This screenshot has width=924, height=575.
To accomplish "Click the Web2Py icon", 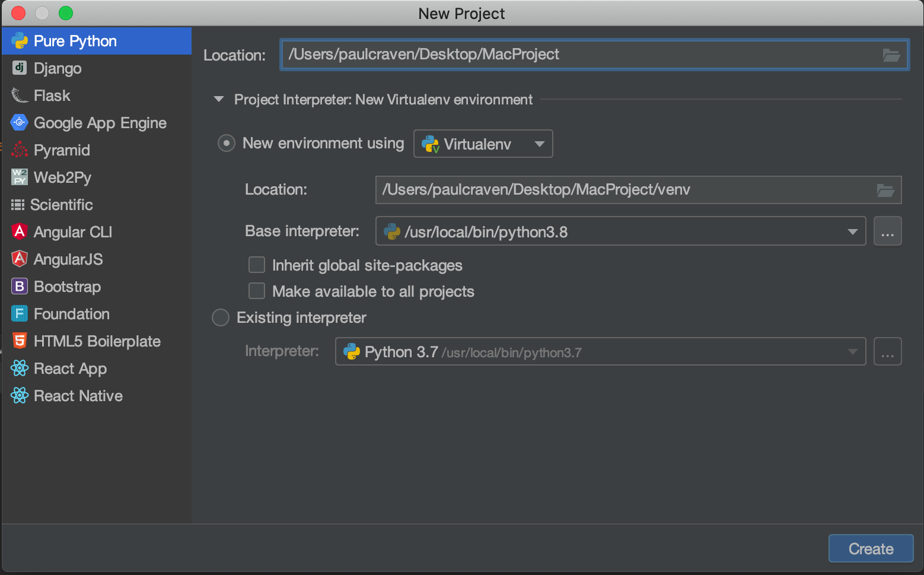I will point(20,177).
